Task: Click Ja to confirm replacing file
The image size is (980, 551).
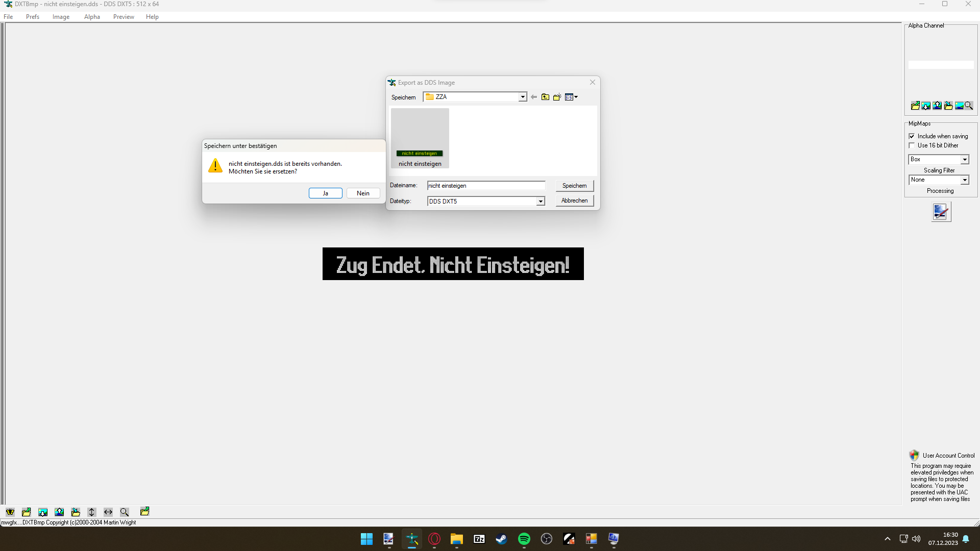Action: coord(325,193)
